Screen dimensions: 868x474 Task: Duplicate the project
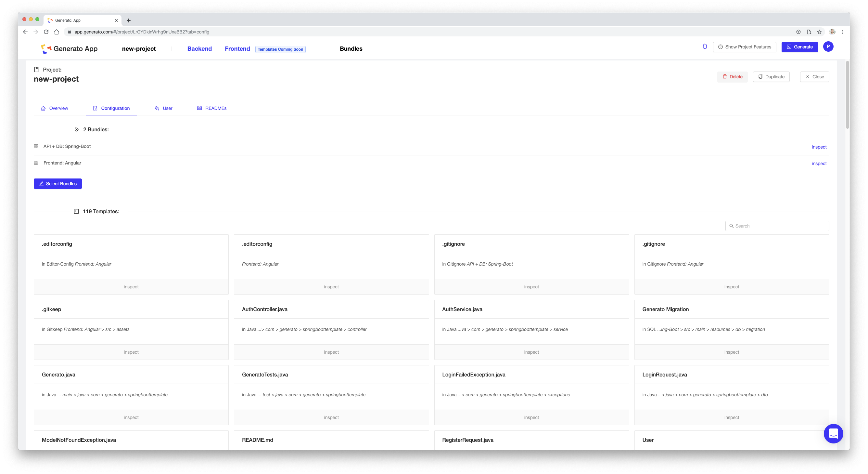coord(771,76)
